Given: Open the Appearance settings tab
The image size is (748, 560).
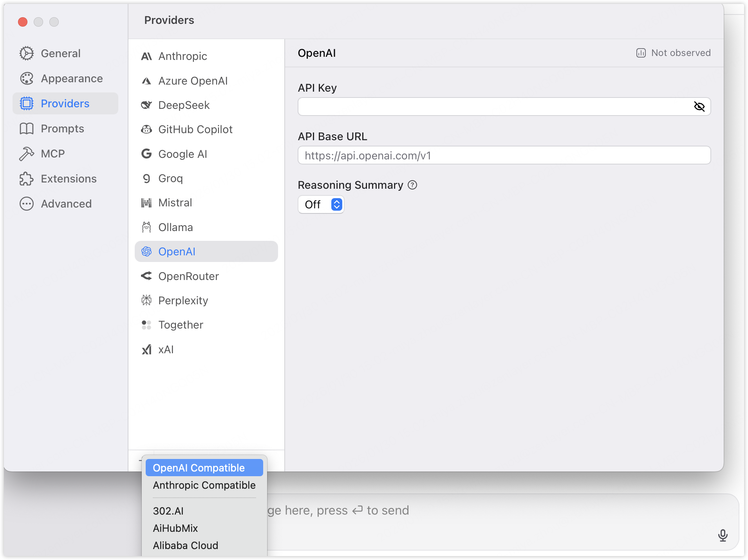Looking at the screenshot, I should [72, 79].
